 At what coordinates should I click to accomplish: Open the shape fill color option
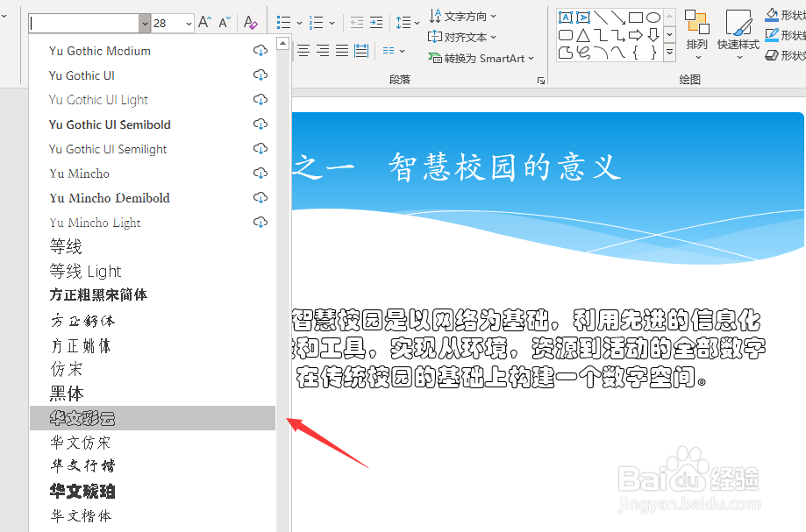click(785, 15)
